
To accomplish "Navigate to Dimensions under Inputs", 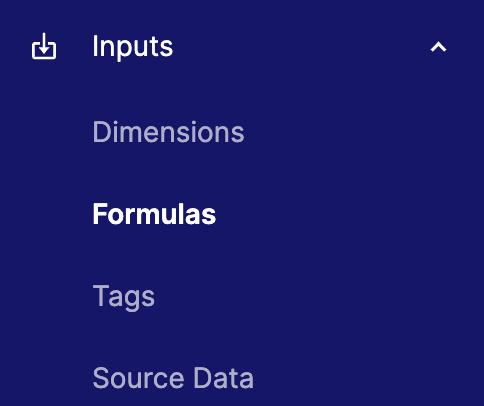I will pos(168,132).
